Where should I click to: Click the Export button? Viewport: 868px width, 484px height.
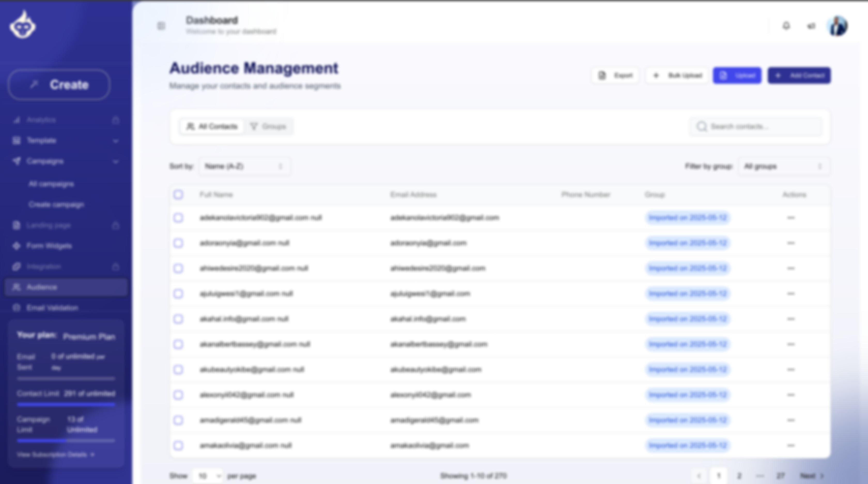[615, 75]
